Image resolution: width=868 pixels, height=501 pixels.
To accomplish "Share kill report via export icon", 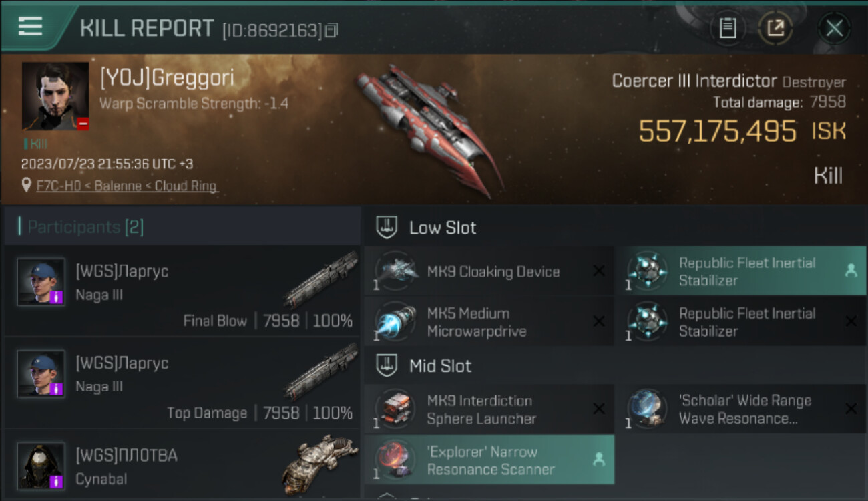I will 775,28.
